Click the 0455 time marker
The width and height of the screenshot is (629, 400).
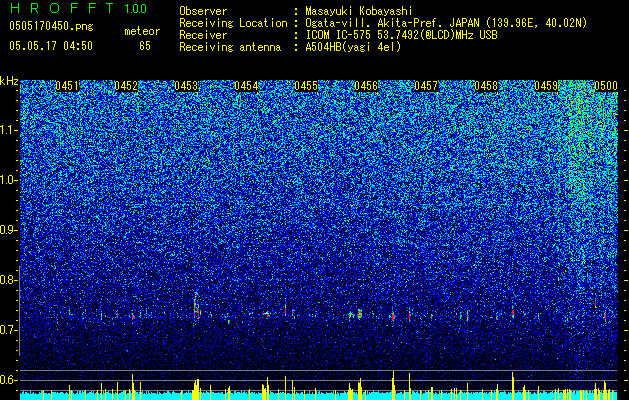pyautogui.click(x=306, y=86)
